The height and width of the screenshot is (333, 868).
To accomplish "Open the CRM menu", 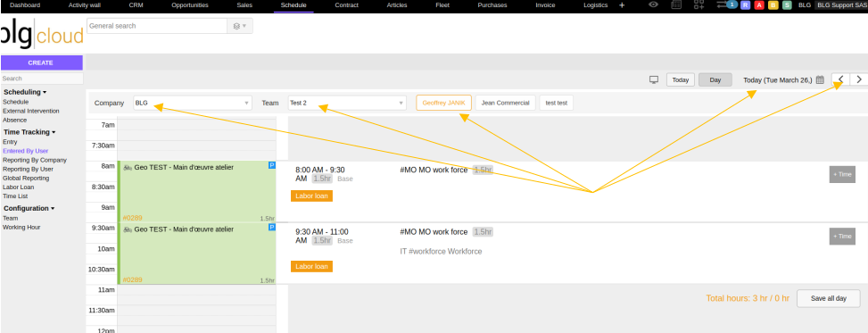I will pyautogui.click(x=136, y=5).
